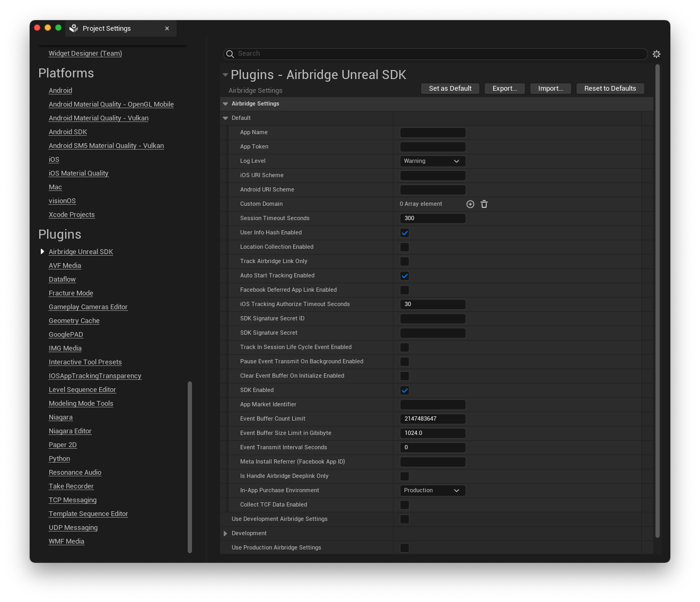The height and width of the screenshot is (602, 700).
Task: Open Dataflow plugin settings
Action: [62, 280]
